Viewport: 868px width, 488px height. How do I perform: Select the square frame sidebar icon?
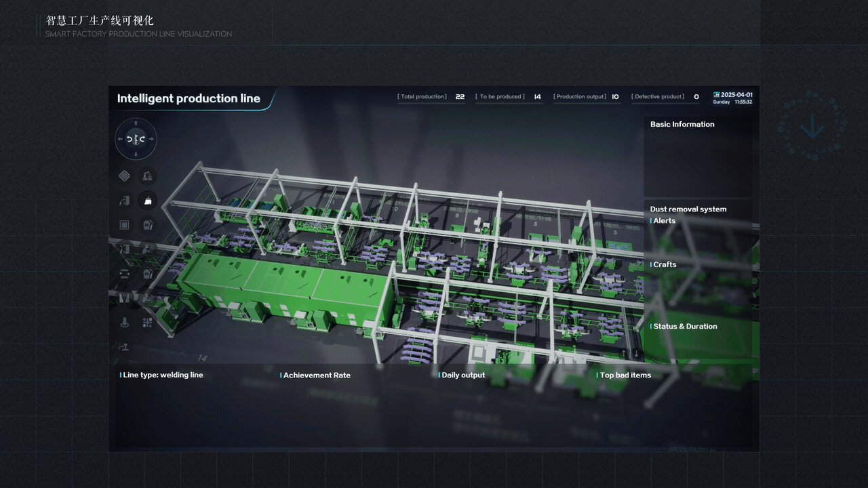(x=124, y=224)
